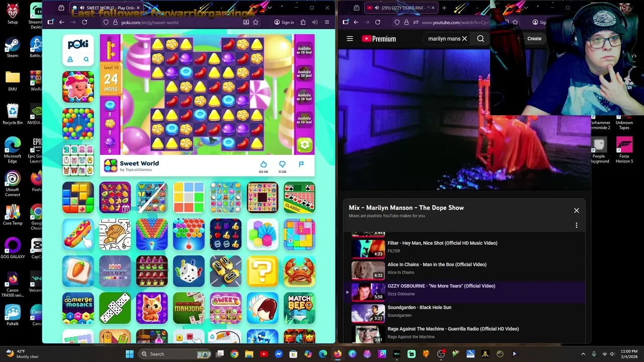Open the clock showing 11:00 PM
Screen dimensions: 644x362
click(x=629, y=354)
